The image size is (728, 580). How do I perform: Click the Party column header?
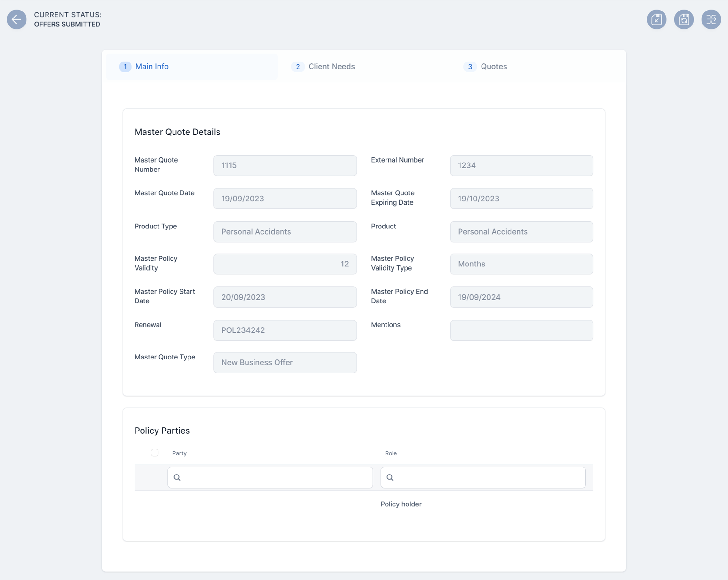[x=179, y=453]
